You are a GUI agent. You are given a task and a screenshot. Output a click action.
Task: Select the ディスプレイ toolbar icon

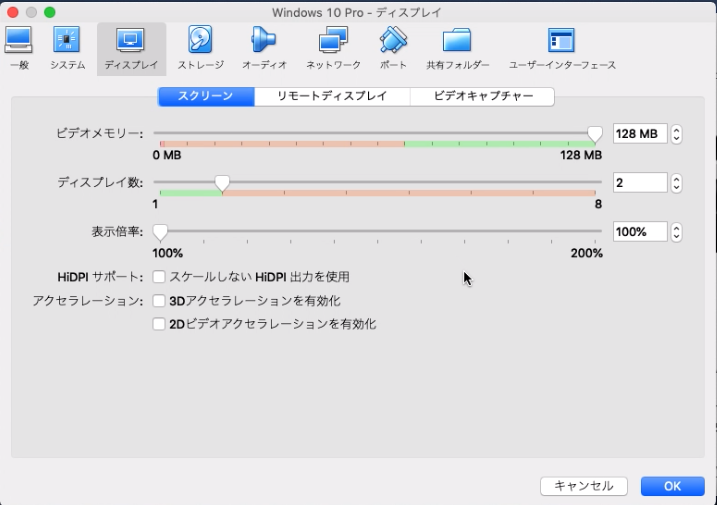(x=131, y=48)
